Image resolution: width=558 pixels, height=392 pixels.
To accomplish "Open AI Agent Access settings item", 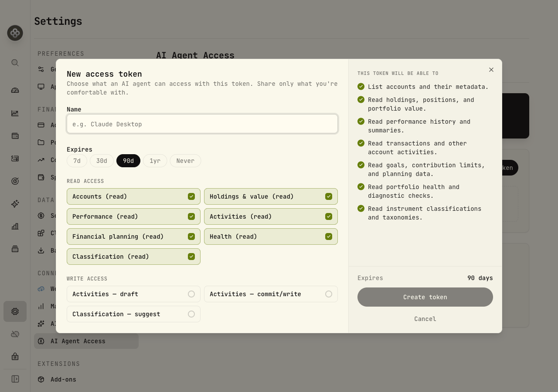I will point(86,341).
